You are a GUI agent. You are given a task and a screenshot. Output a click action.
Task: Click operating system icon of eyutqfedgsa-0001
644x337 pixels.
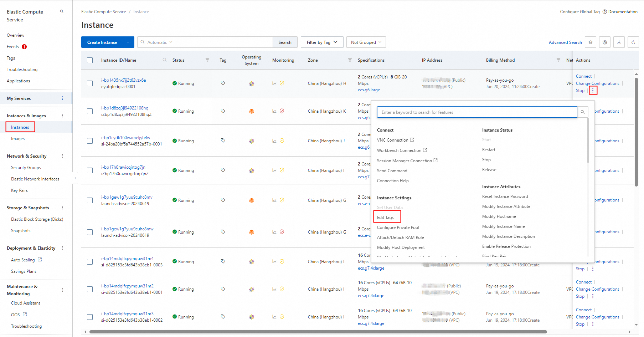252,83
